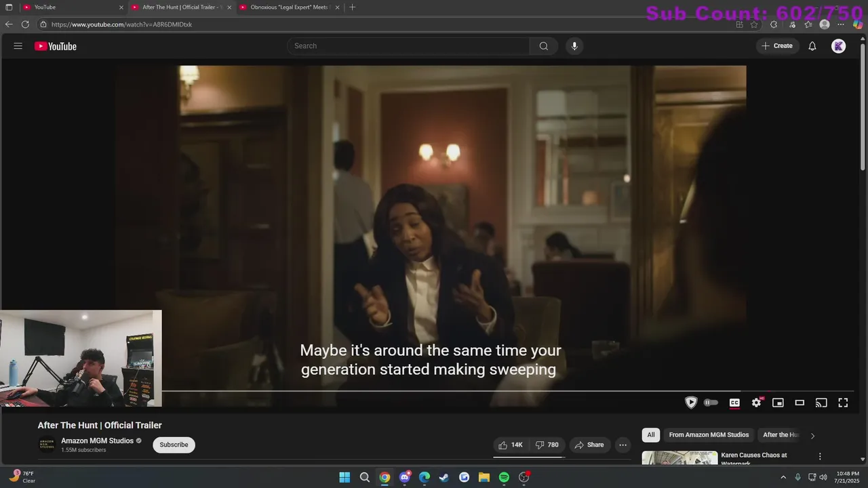This screenshot has width=868, height=488.
Task: Open OBS Studio from taskbar
Action: (524, 477)
